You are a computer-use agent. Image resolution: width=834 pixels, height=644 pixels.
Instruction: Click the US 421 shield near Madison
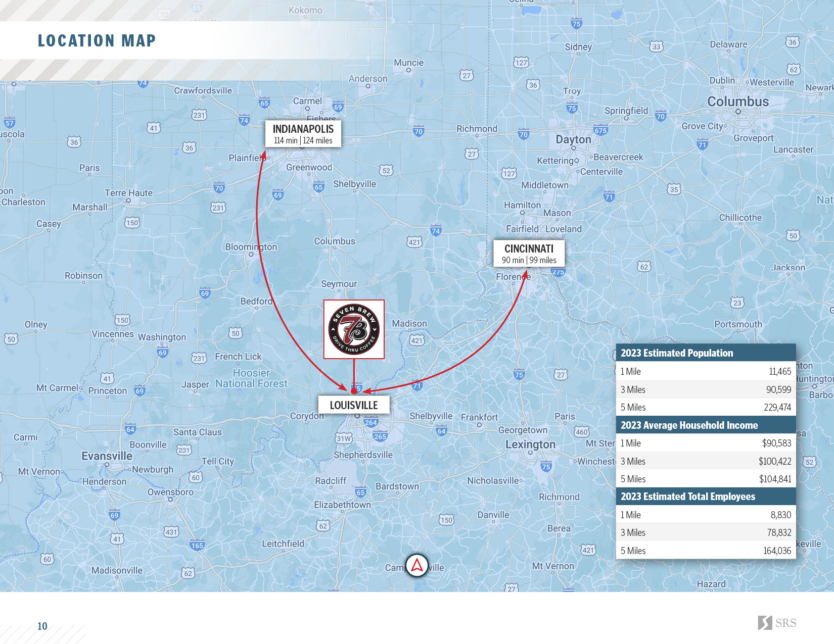417,340
